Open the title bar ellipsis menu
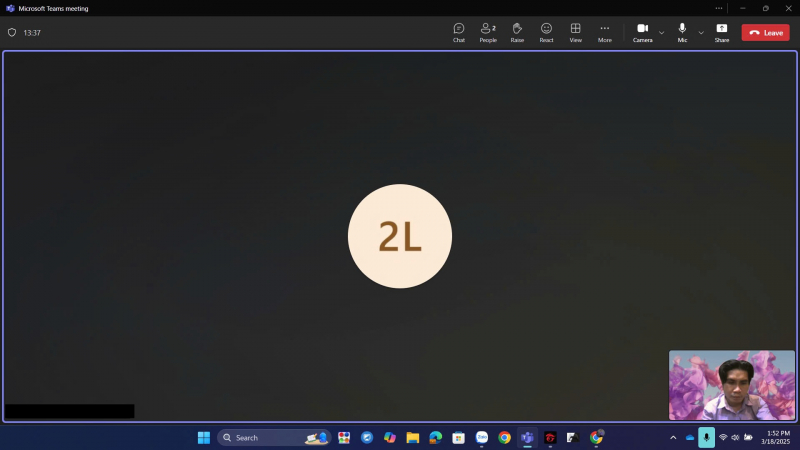 point(718,8)
